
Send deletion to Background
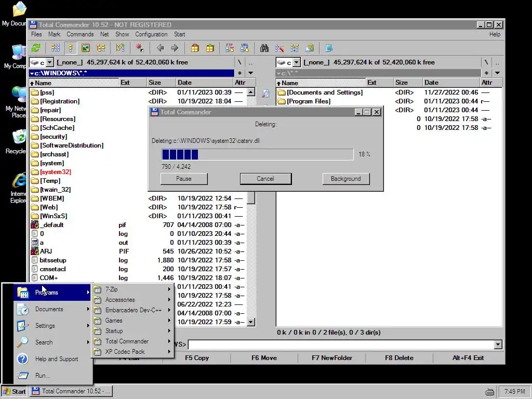point(345,179)
